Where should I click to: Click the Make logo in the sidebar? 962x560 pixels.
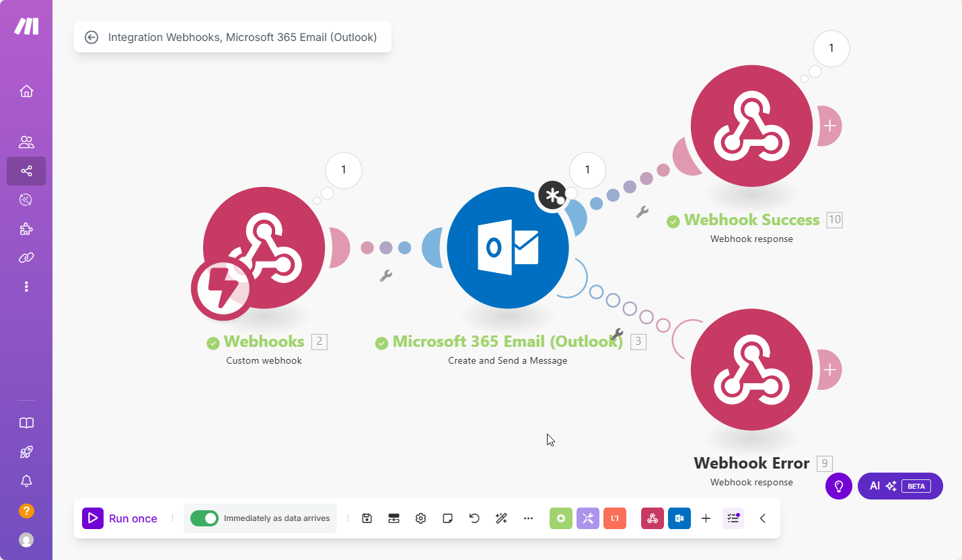click(27, 26)
